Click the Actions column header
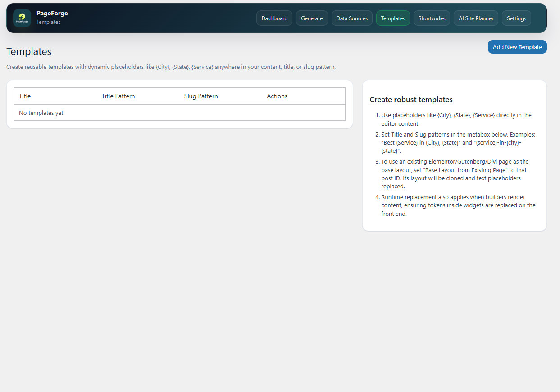 pos(277,96)
